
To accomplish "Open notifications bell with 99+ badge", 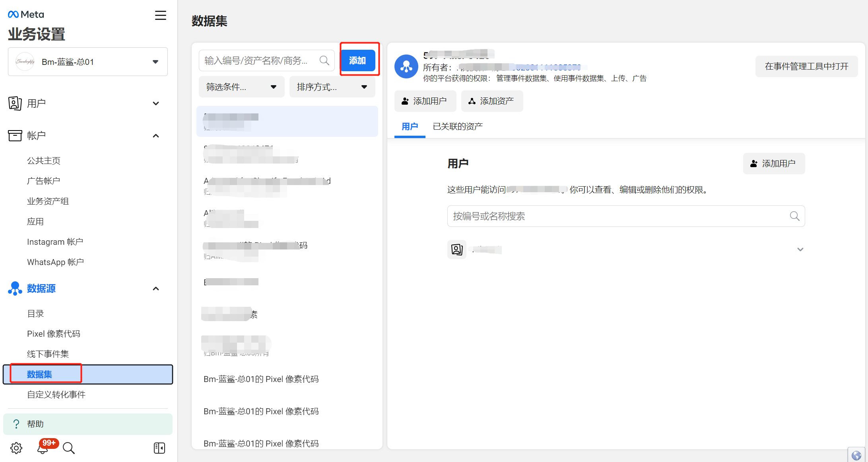I will click(43, 448).
